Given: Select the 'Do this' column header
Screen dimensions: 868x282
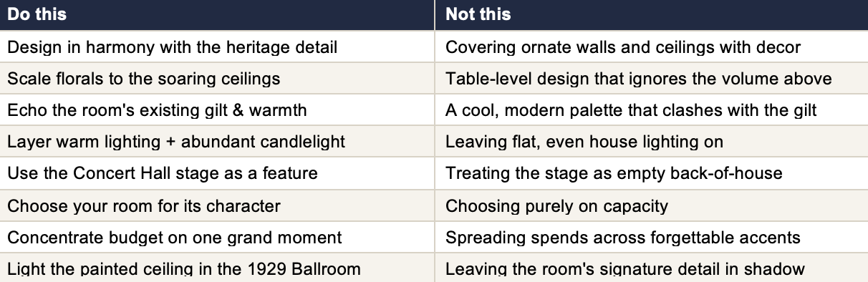Looking at the screenshot, I should point(217,14).
